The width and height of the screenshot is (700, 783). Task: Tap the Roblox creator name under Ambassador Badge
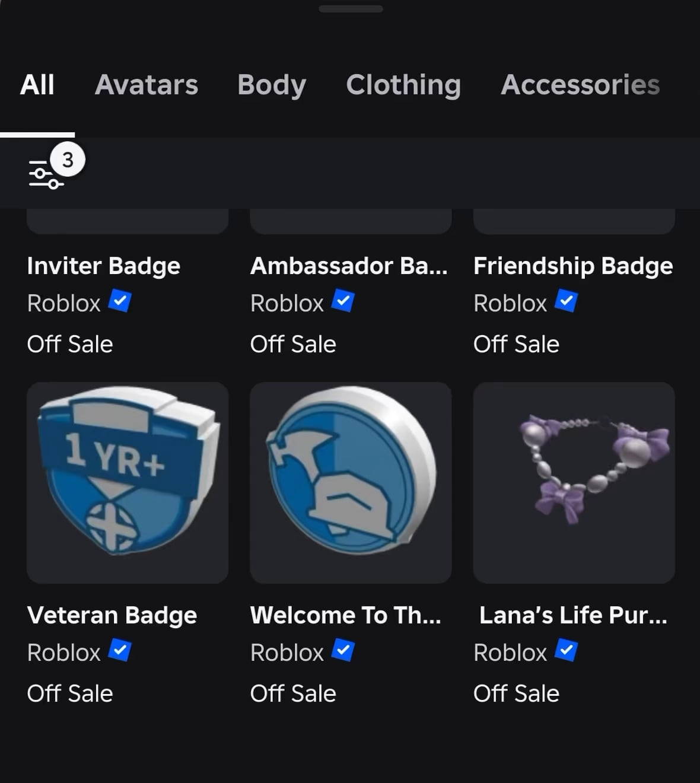[x=287, y=304]
